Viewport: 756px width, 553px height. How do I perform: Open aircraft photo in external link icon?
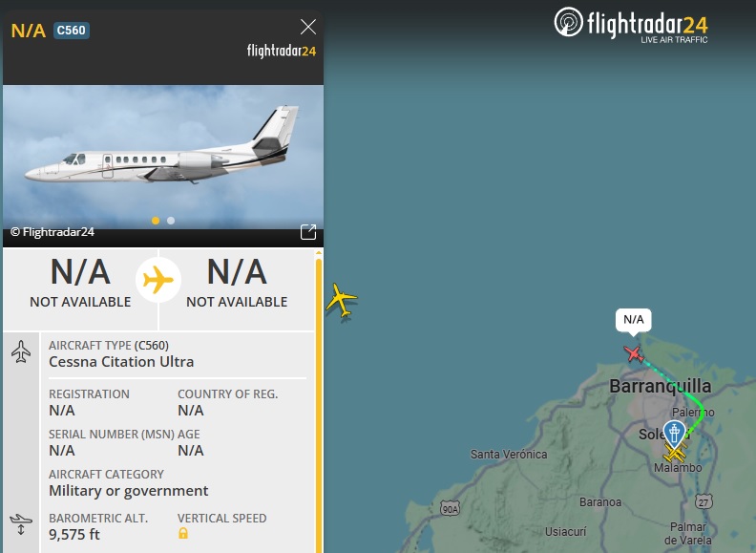[308, 232]
